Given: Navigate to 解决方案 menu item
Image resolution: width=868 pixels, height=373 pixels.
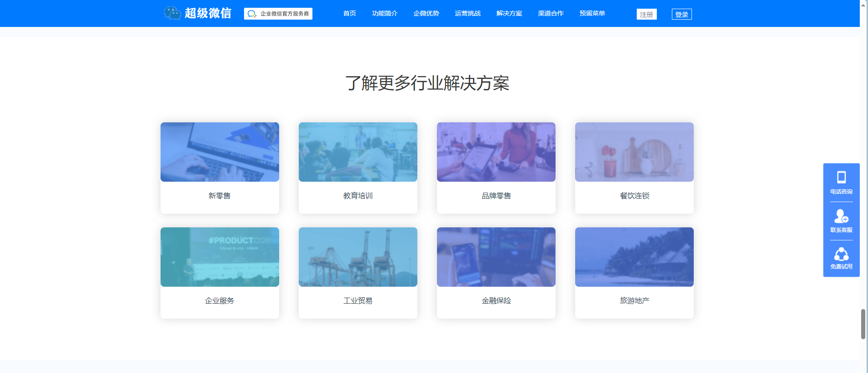Looking at the screenshot, I should click(509, 14).
